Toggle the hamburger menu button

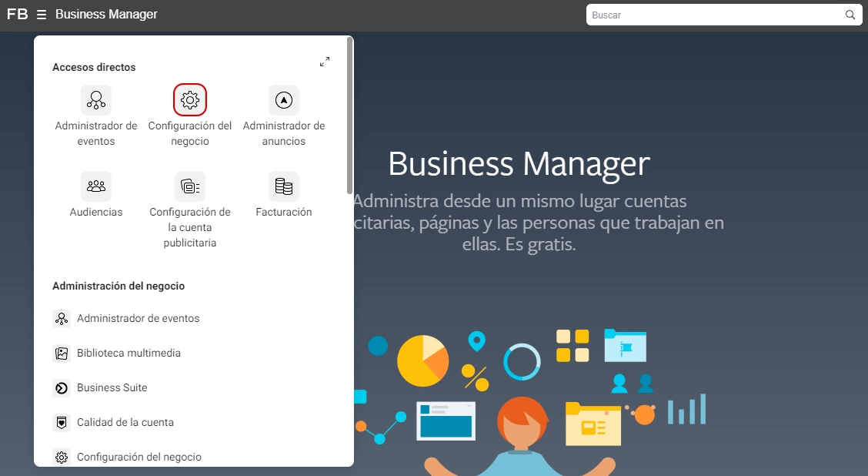pos(42,15)
